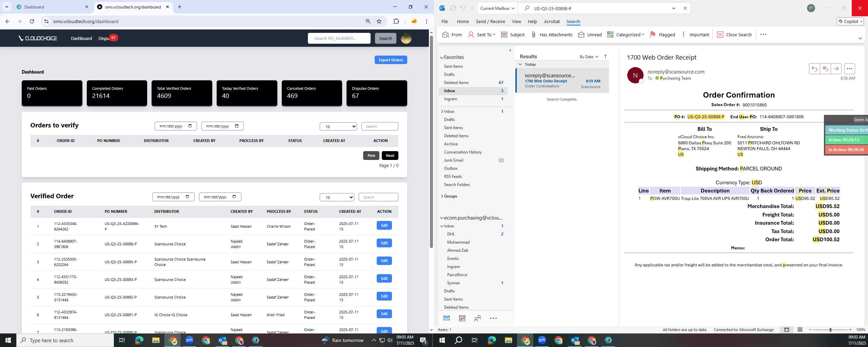Image resolution: width=868 pixels, height=347 pixels.
Task: Open Outlook View ribbon tab
Action: click(516, 21)
